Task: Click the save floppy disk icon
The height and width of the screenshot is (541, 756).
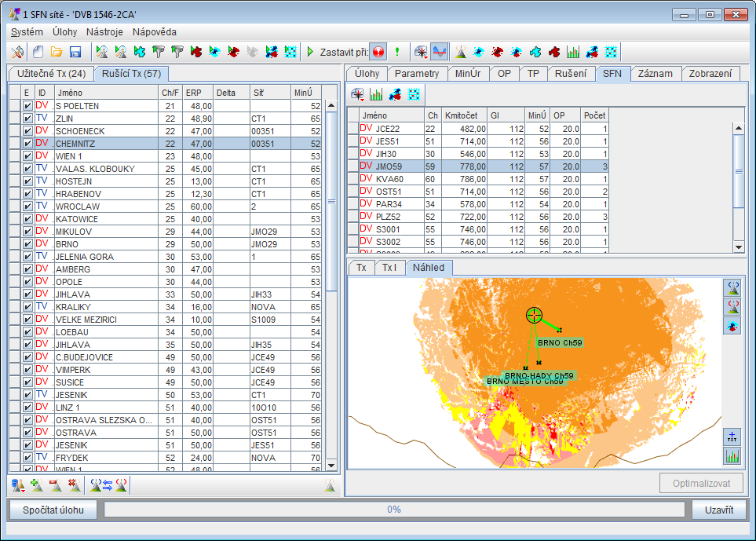Action: [75, 52]
